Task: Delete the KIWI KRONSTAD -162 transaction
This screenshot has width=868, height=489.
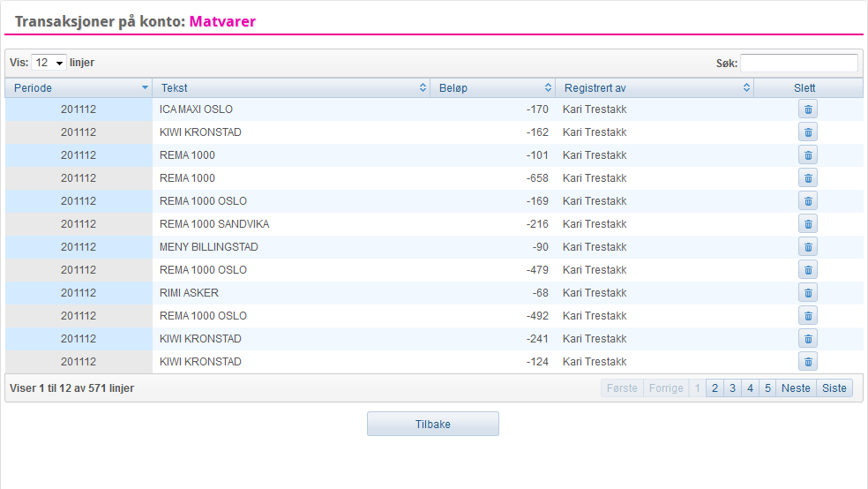Action: (x=808, y=132)
